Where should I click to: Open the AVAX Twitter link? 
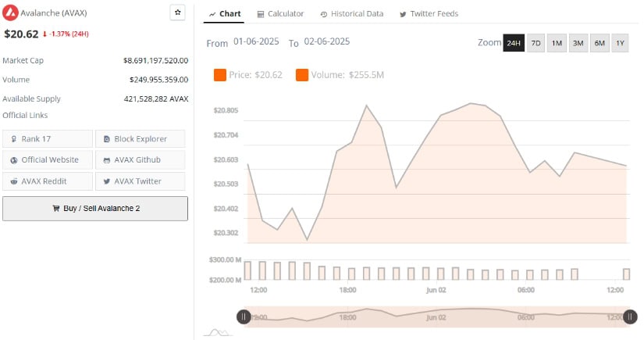(140, 181)
